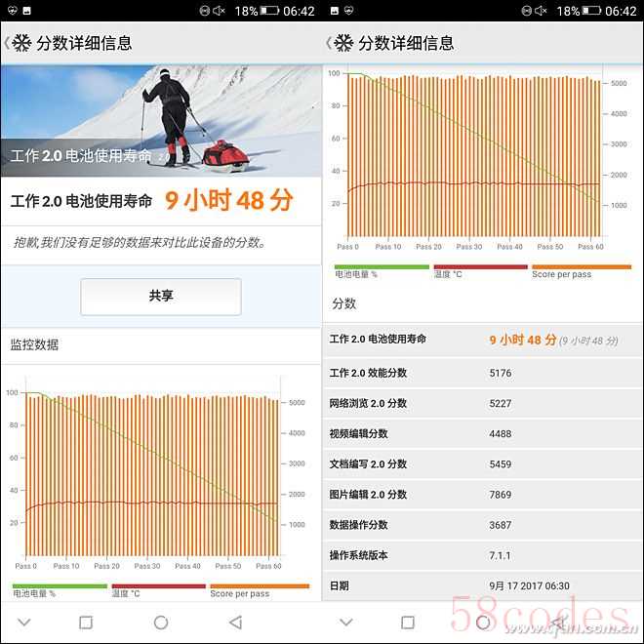This screenshot has width=644, height=644.
Task: Tap the left phone's navigation down-arrow icon
Action: point(24,623)
